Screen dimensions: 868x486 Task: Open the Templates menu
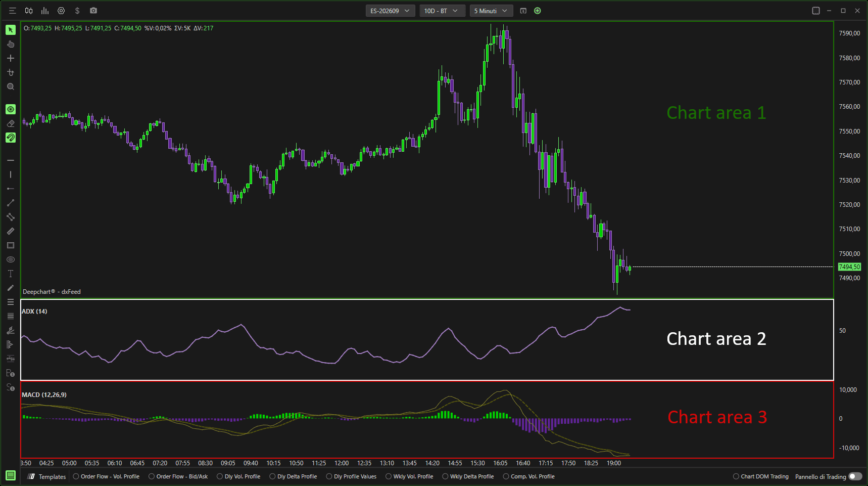point(47,476)
